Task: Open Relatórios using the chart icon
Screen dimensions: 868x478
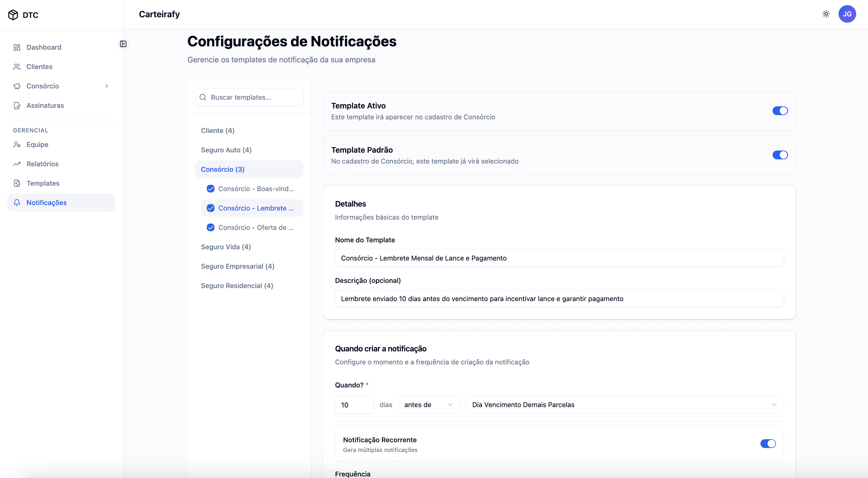Action: (17, 164)
